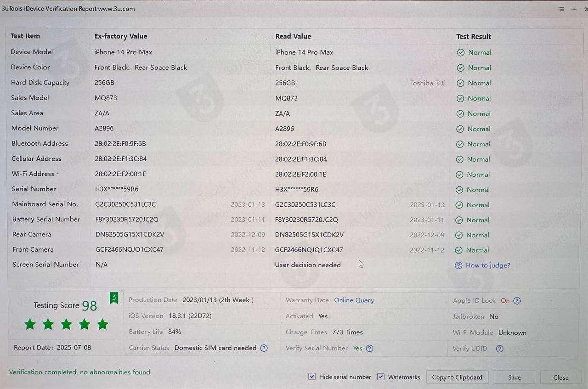Click the Normal checkmark for Sales Area

pyautogui.click(x=460, y=114)
